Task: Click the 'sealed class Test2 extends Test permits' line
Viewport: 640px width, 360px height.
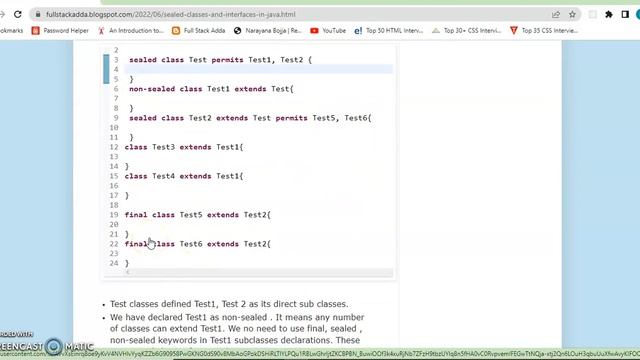Action: (x=250, y=118)
